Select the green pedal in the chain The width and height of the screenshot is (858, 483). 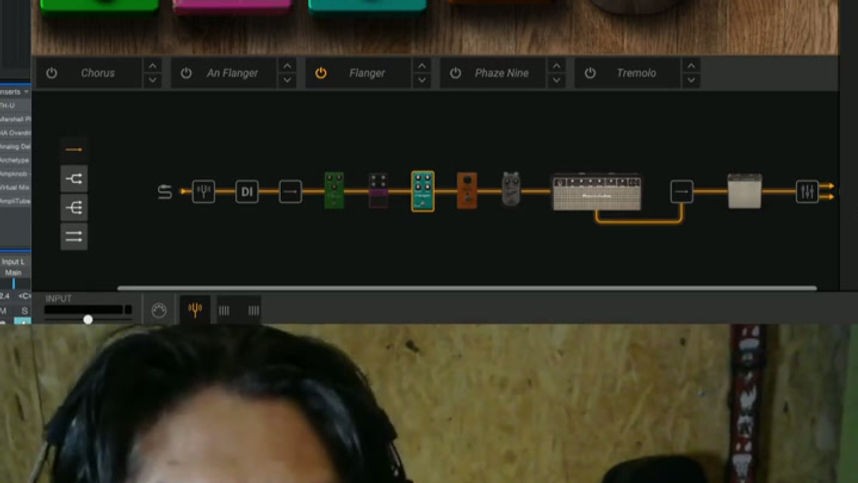(334, 190)
